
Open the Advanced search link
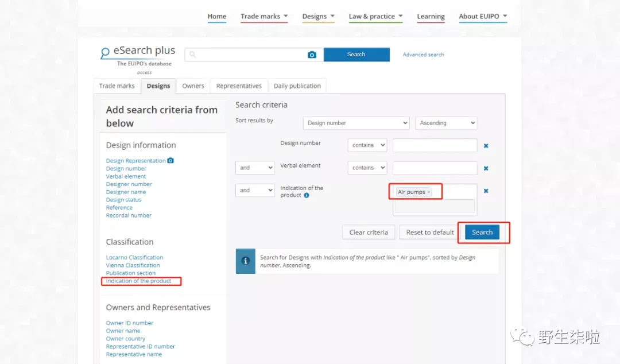(423, 55)
